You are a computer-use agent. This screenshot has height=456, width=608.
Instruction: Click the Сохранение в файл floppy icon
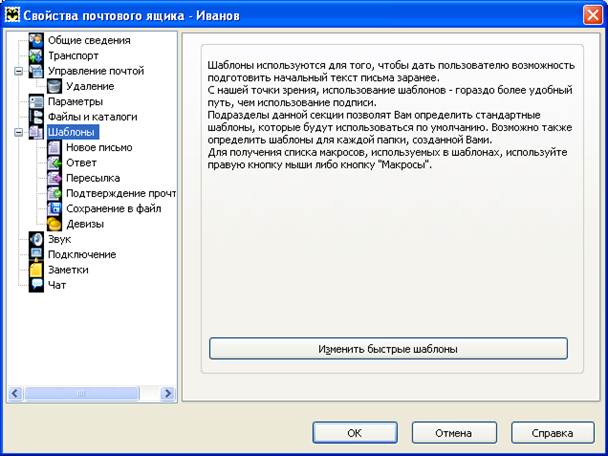click(x=54, y=209)
